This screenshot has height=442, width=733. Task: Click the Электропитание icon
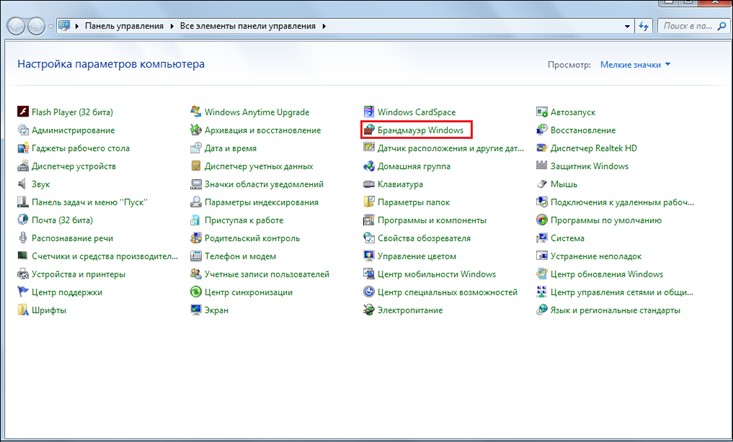[369, 310]
